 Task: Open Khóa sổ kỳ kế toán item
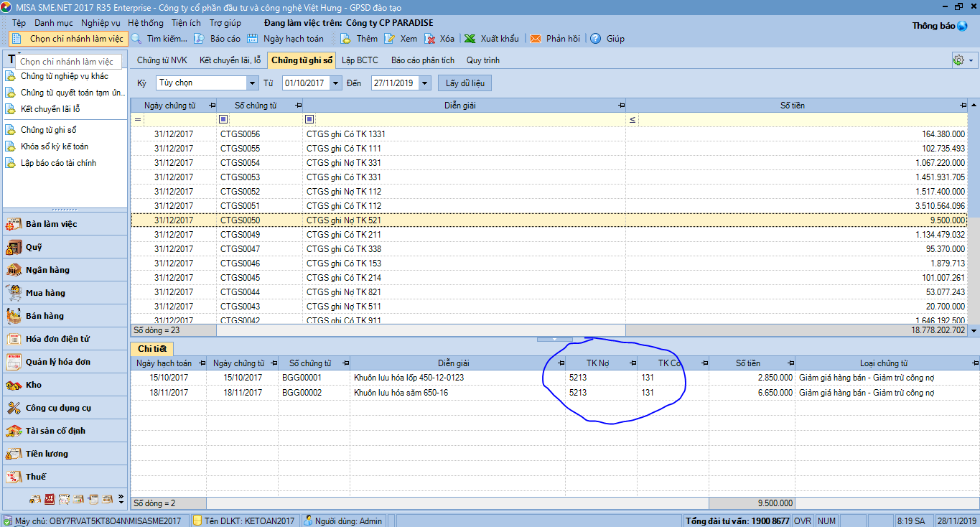pos(55,146)
